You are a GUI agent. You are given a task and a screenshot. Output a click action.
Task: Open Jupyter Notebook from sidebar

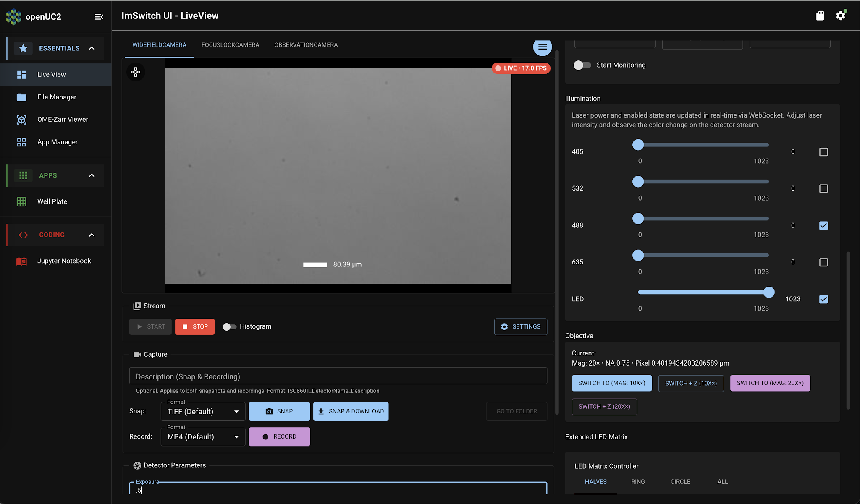pyautogui.click(x=64, y=261)
